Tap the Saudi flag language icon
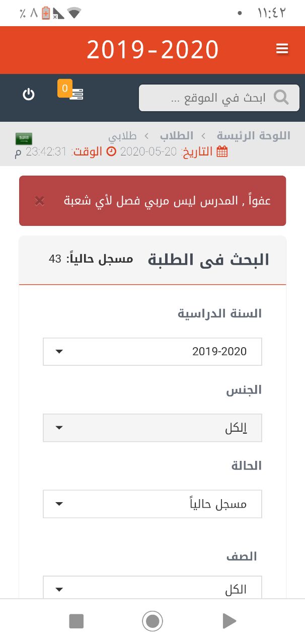Viewport: 305px width, 644px height. point(24,138)
